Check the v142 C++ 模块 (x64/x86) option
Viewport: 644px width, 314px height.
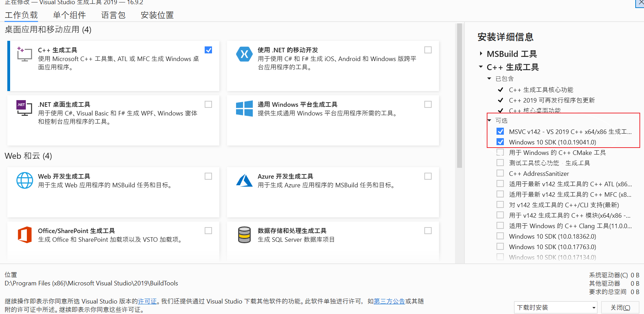coord(500,215)
